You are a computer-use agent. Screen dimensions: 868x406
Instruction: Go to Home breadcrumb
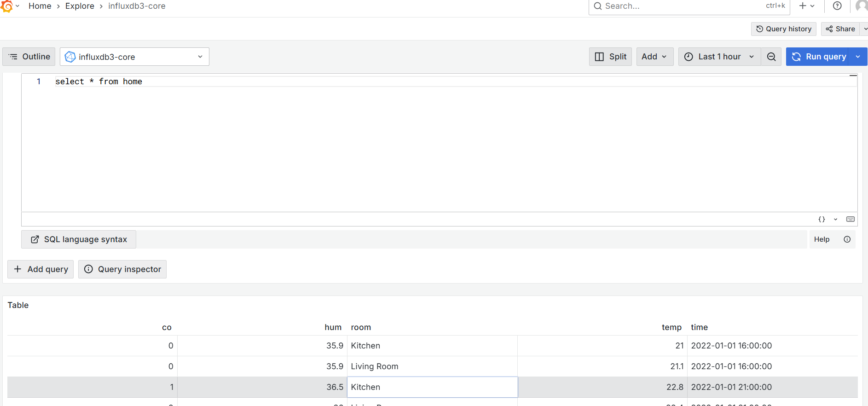(40, 6)
